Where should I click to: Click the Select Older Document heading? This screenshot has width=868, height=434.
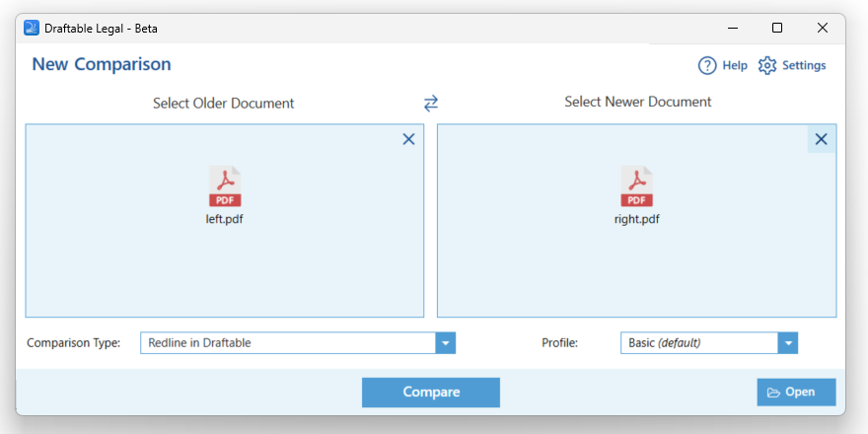click(x=224, y=103)
